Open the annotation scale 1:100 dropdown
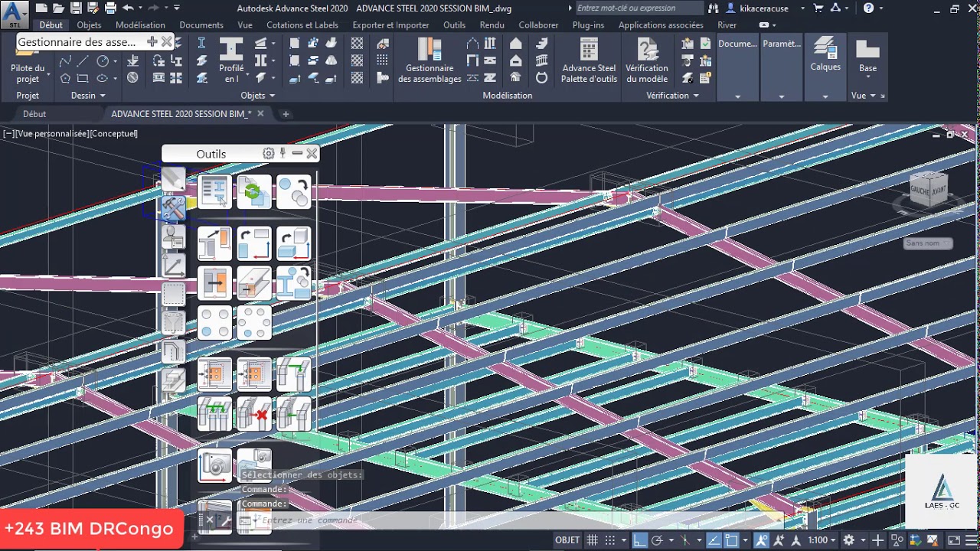This screenshot has width=980, height=551. tap(822, 540)
